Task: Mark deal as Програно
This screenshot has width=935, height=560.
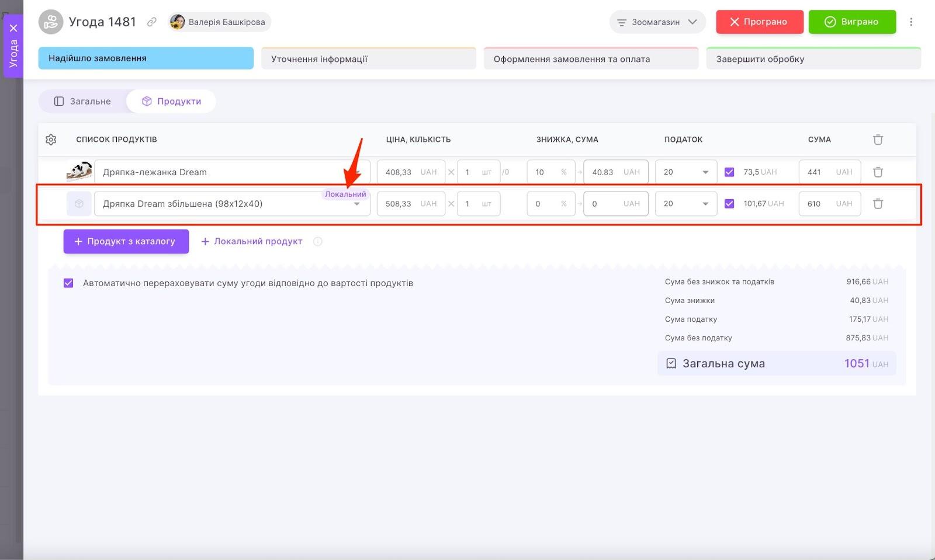Action: [x=760, y=22]
